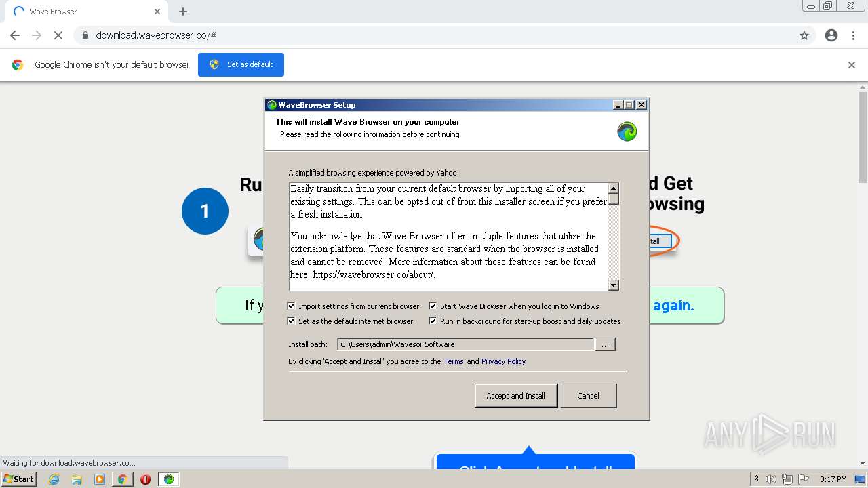Minimize the WaveBrowser Setup dialog
The height and width of the screenshot is (488, 868).
pyautogui.click(x=618, y=105)
